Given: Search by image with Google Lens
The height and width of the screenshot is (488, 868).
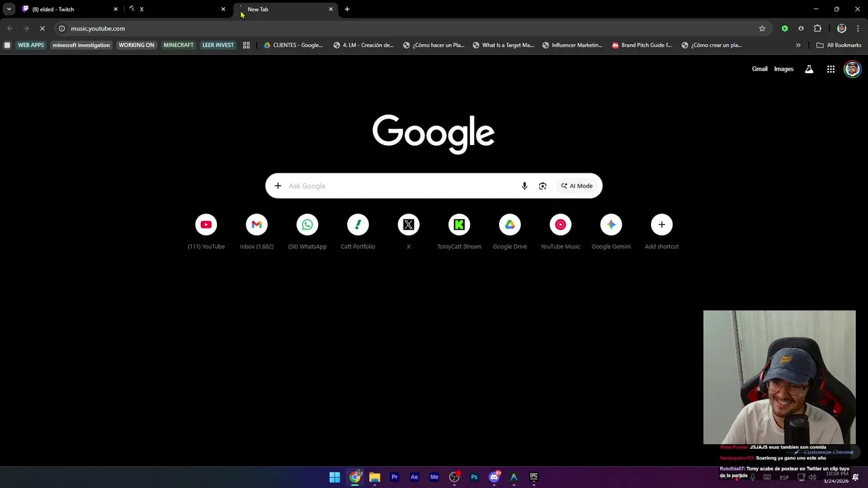Looking at the screenshot, I should tap(542, 186).
